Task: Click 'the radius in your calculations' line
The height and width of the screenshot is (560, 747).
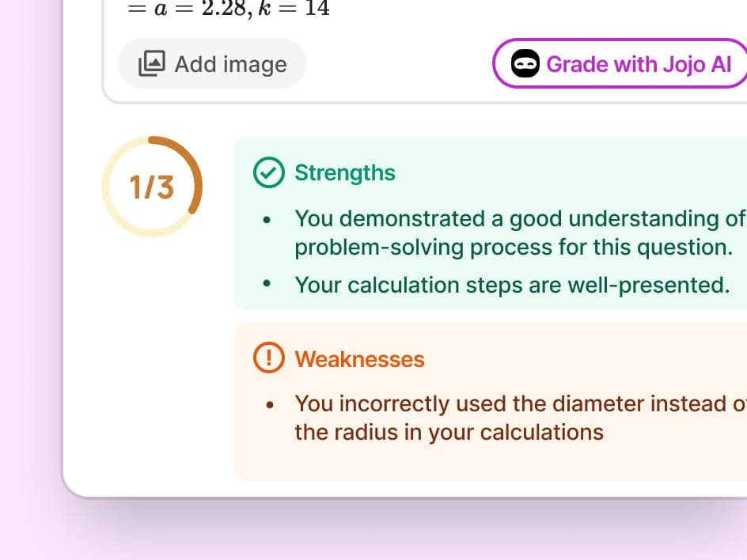Action: point(449,433)
